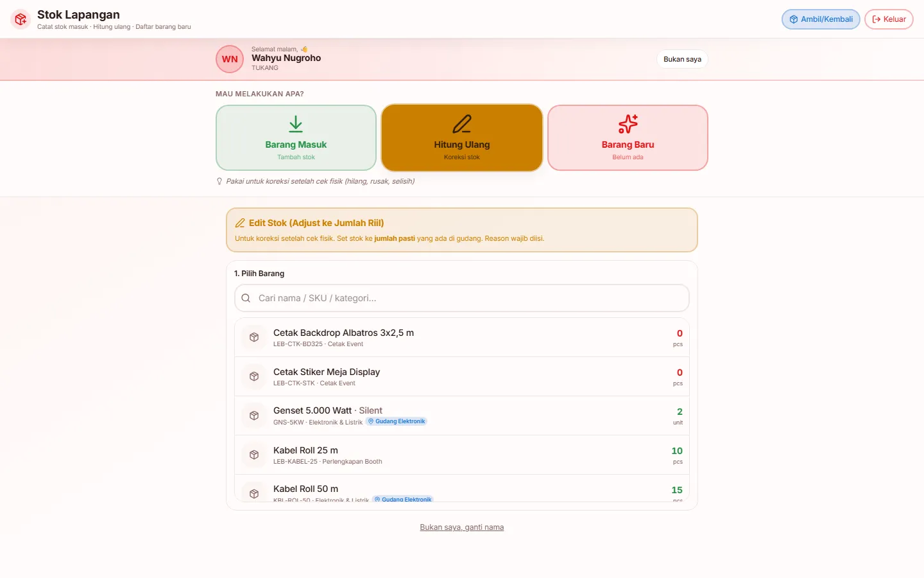Open Ambil/Kembali mode
Viewport: 924px width, 578px height.
tap(821, 19)
